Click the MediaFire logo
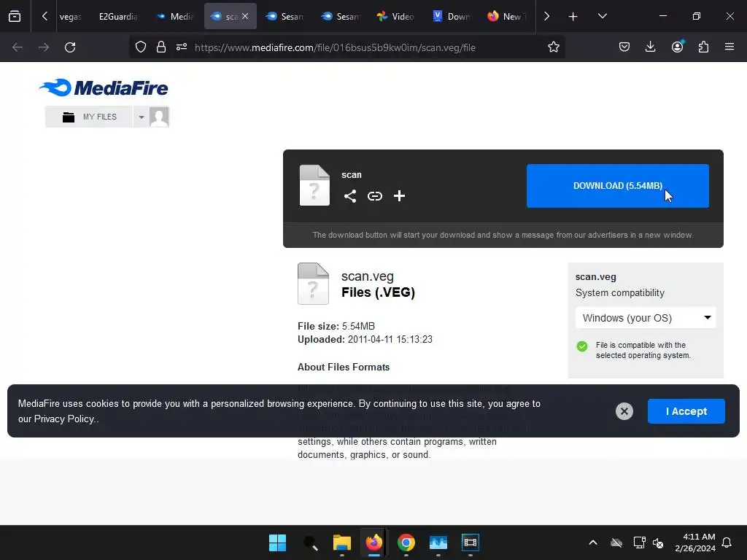747x560 pixels. [104, 87]
